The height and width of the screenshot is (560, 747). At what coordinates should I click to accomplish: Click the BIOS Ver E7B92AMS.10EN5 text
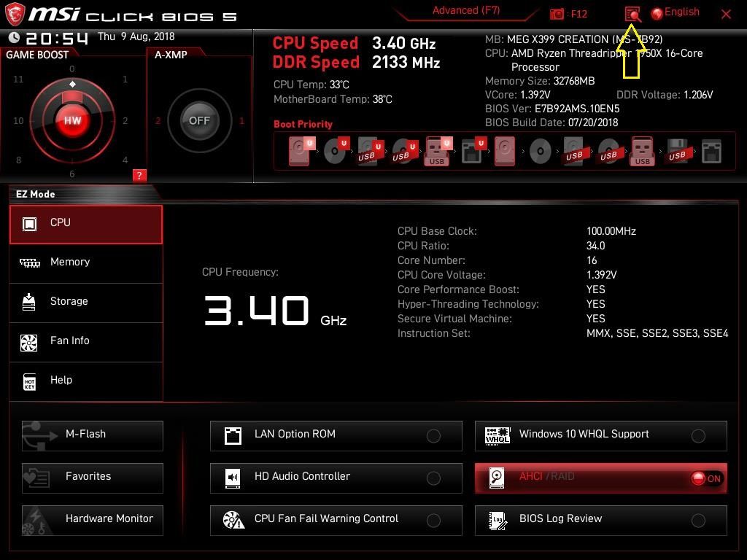point(552,109)
